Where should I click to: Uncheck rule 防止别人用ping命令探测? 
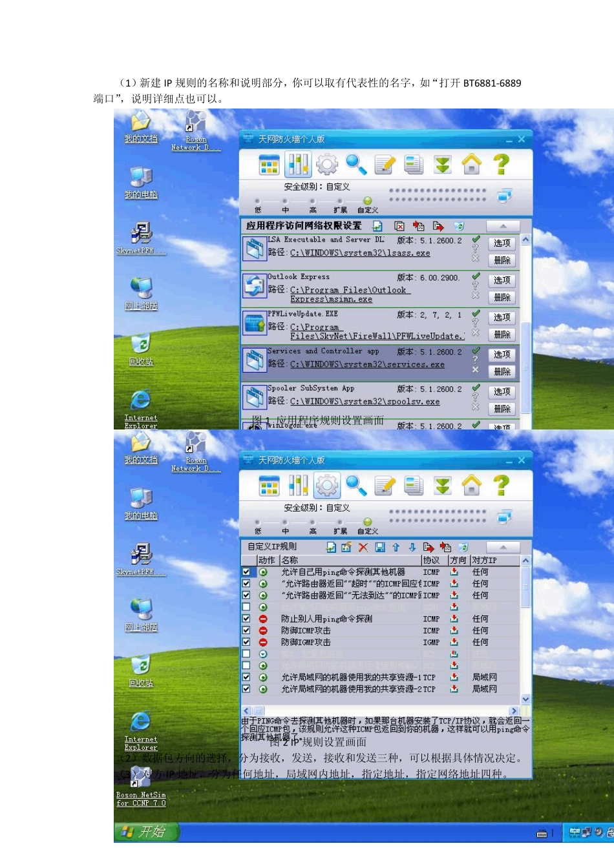[x=246, y=619]
